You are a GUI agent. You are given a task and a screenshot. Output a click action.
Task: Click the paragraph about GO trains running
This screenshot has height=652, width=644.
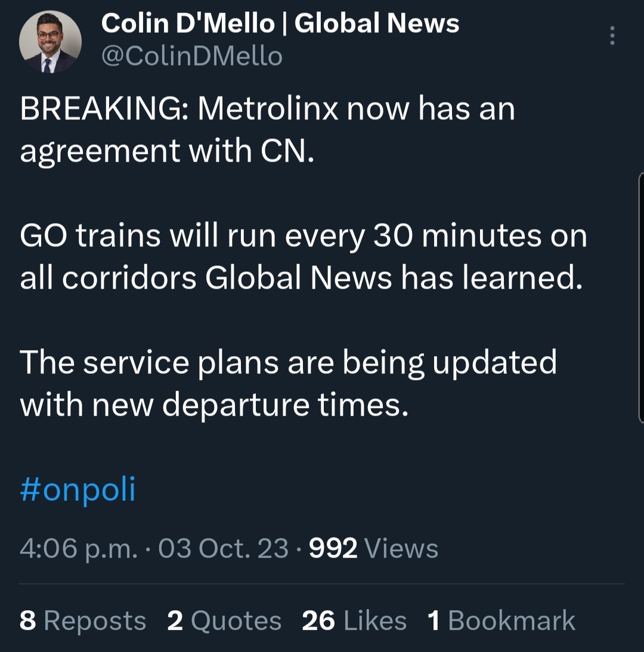point(303,257)
